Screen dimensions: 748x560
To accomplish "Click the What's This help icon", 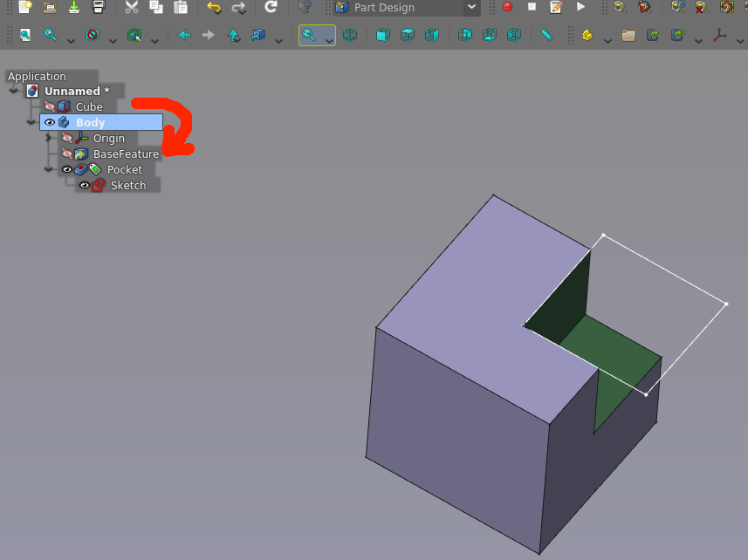I will click(x=302, y=9).
